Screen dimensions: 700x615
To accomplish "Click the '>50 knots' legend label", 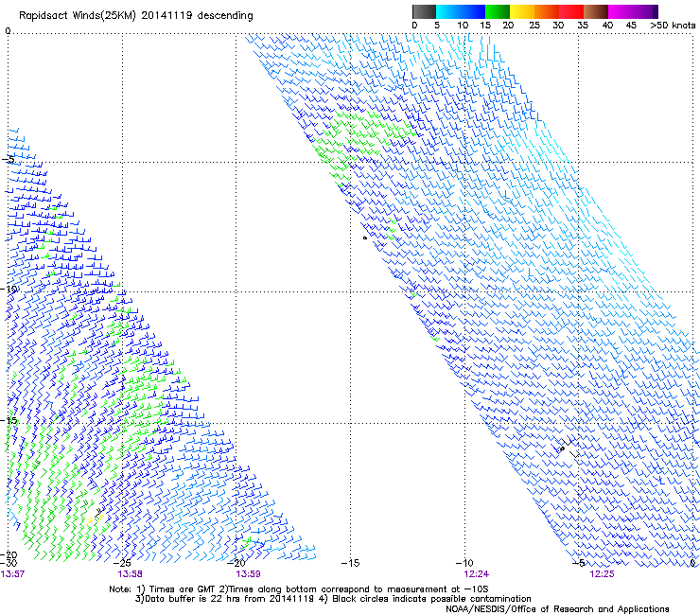I will coord(673,26).
